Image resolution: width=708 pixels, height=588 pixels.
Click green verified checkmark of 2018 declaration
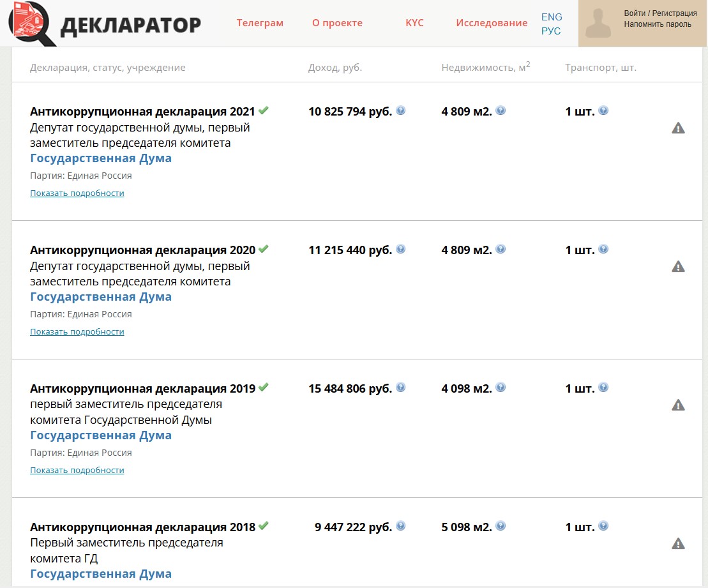click(x=264, y=526)
